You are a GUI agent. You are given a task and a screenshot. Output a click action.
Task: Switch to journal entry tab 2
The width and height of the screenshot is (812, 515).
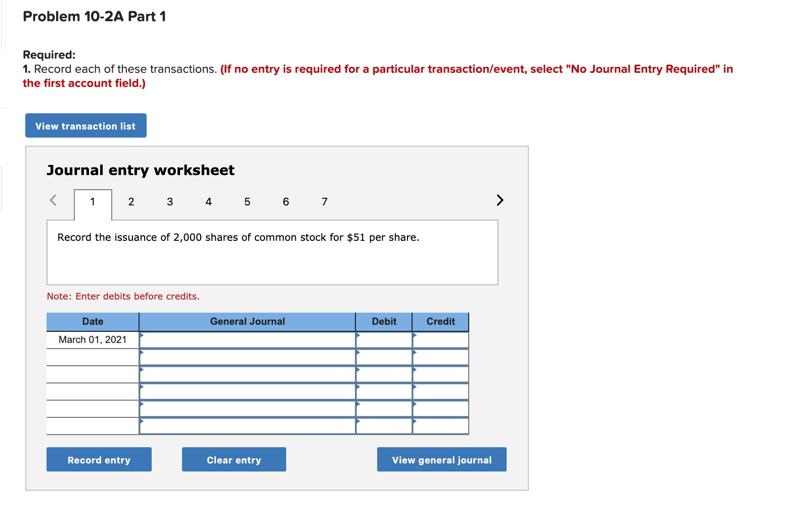pos(131,201)
